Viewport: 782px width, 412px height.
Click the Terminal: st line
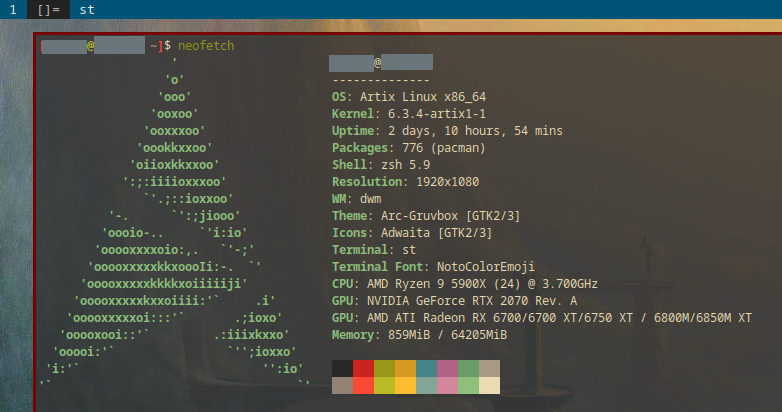click(x=374, y=249)
